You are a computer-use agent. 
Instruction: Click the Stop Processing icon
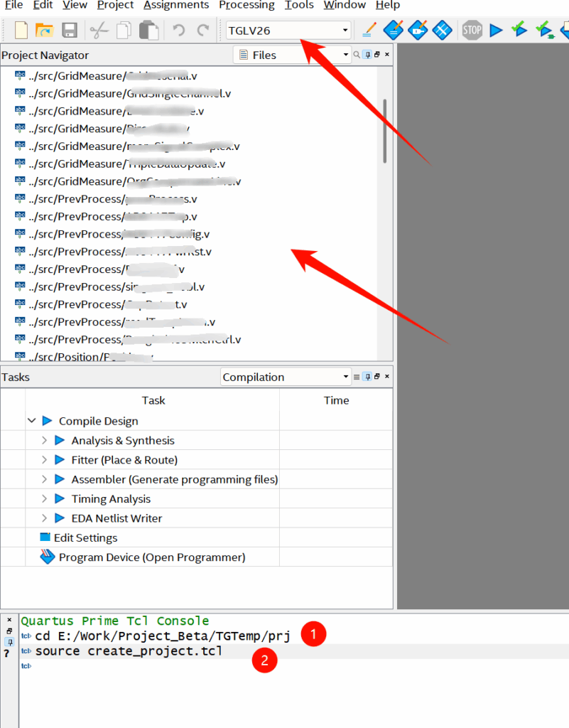472,30
